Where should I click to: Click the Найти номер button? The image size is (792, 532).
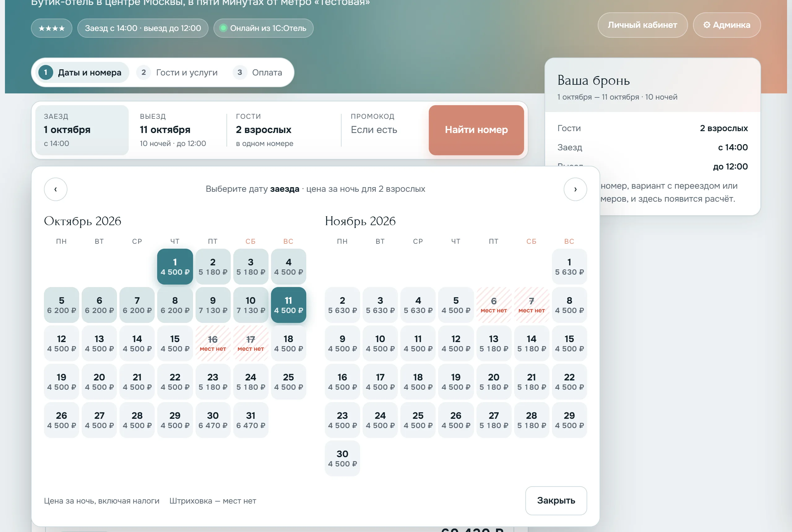[476, 130]
